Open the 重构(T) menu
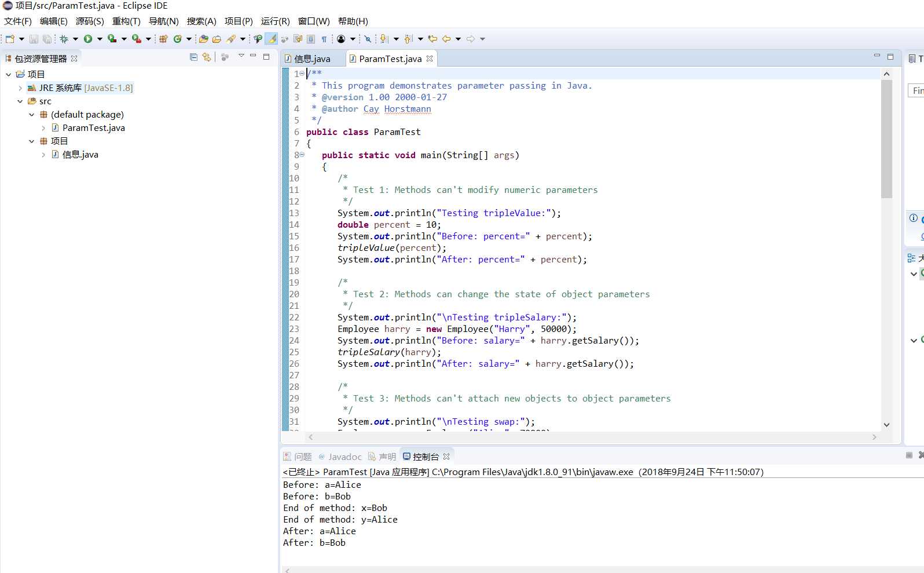This screenshot has height=573, width=924. pyautogui.click(x=126, y=21)
